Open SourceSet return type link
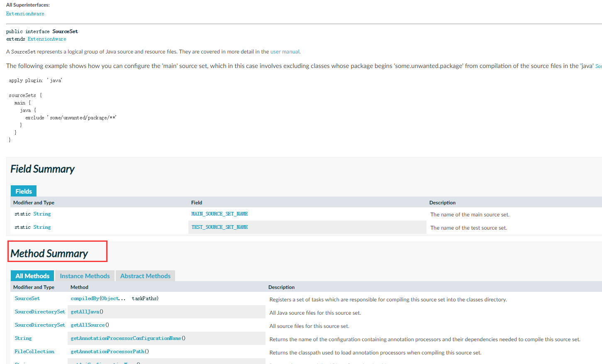602x364 pixels. [x=27, y=298]
